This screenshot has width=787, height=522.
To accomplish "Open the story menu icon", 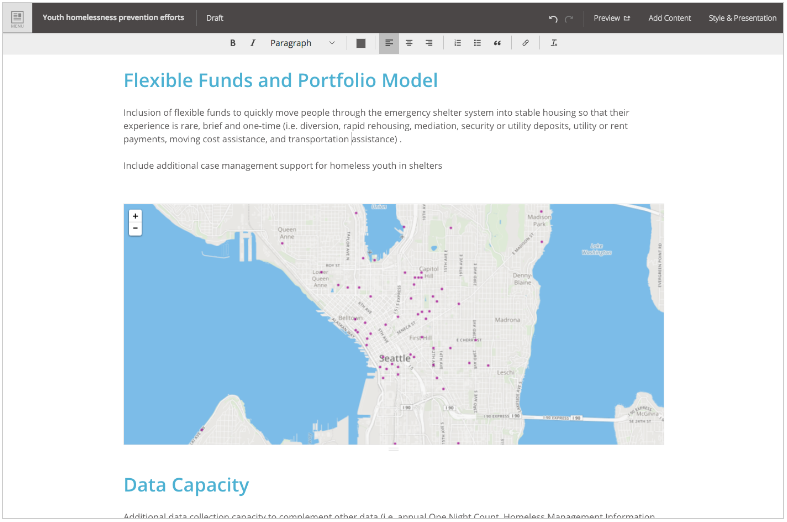I will pos(17,18).
